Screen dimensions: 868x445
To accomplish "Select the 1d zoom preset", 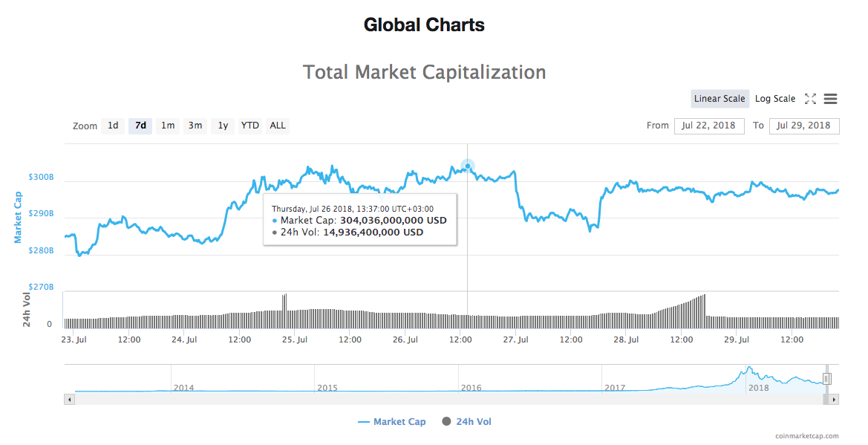I will point(113,126).
